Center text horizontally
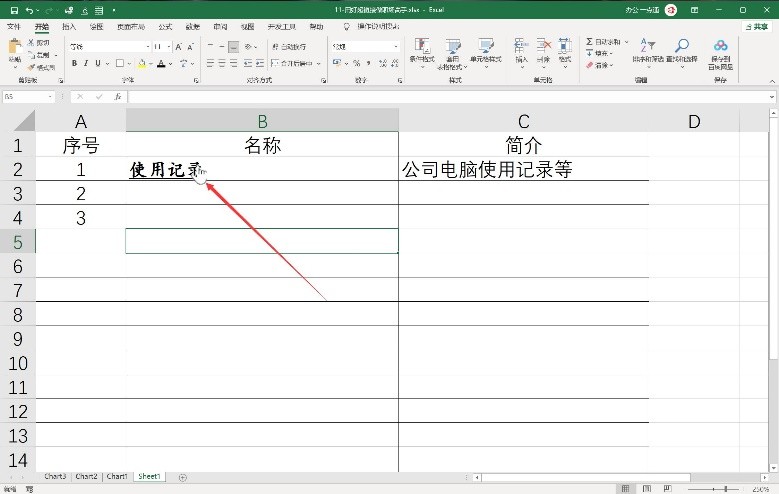The width and height of the screenshot is (779, 494). coord(222,63)
